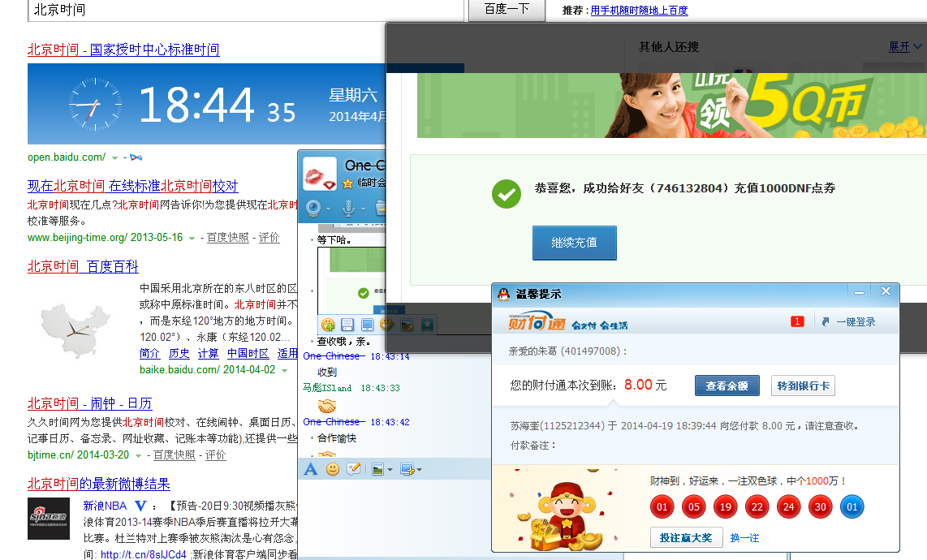Click the yellow star icon beside 临时会
The width and height of the screenshot is (927, 560).
(347, 183)
